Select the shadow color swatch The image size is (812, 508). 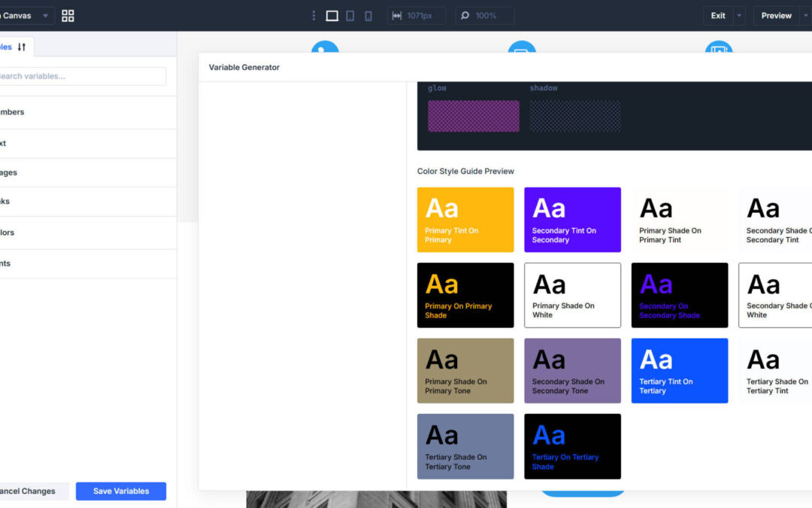coord(575,116)
